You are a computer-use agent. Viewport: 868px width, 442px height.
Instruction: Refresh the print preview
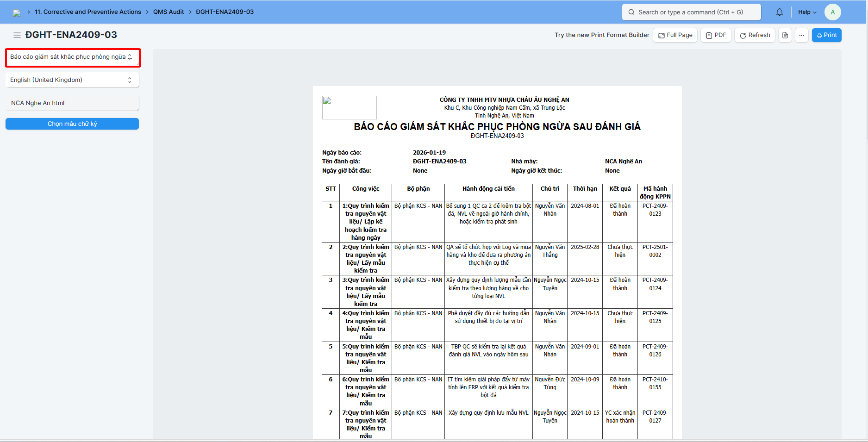click(x=755, y=35)
